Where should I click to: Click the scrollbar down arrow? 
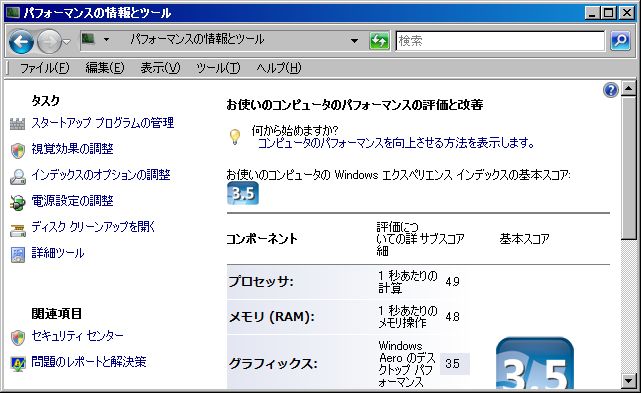[628, 381]
